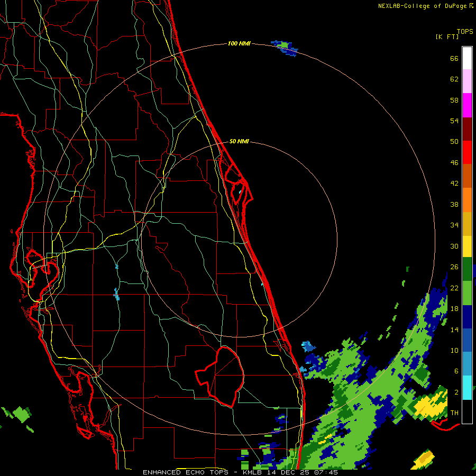476x476 pixels.
Task: Pick the gold legend swatch
Action: click(x=467, y=224)
